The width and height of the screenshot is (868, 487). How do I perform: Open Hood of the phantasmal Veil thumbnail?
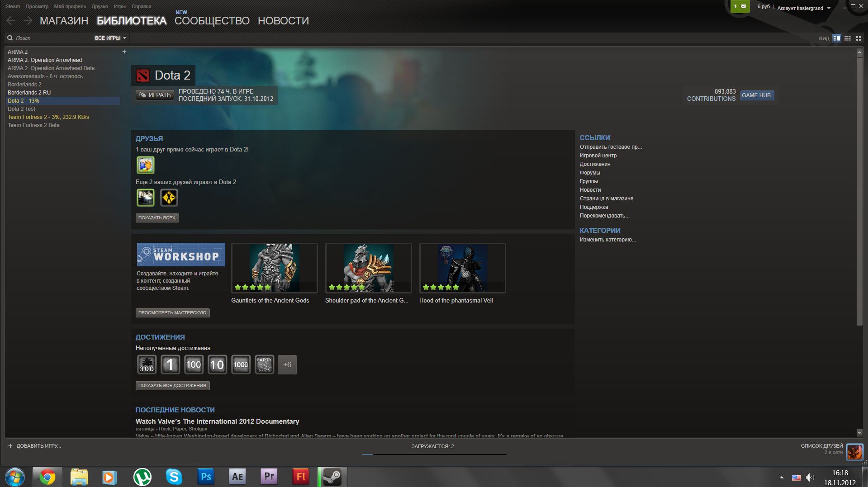(463, 268)
